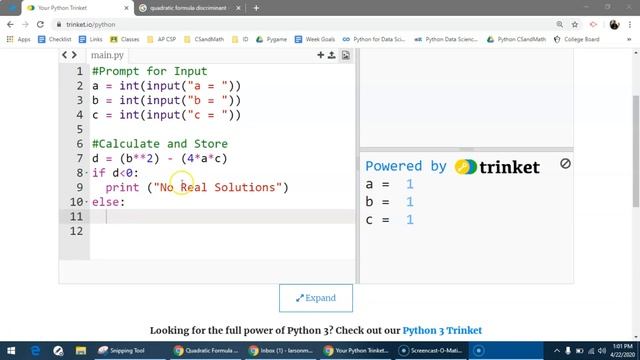Open the Windows Start menu
This screenshot has height=360, width=640.
click(x=11, y=351)
